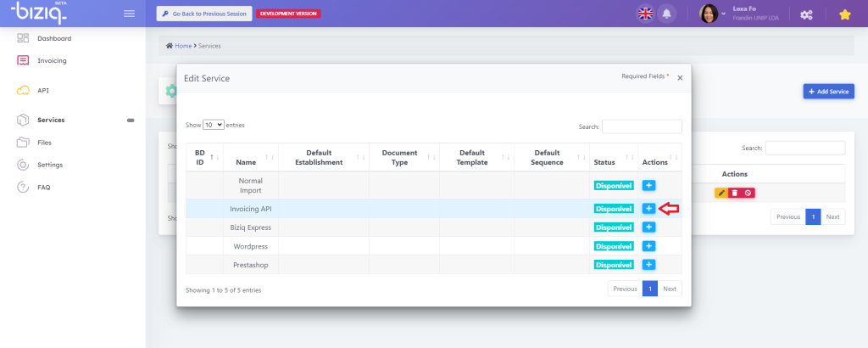Viewport: 868px width, 348px height.
Task: Click the plus button for Invoicing API
Action: (x=648, y=208)
